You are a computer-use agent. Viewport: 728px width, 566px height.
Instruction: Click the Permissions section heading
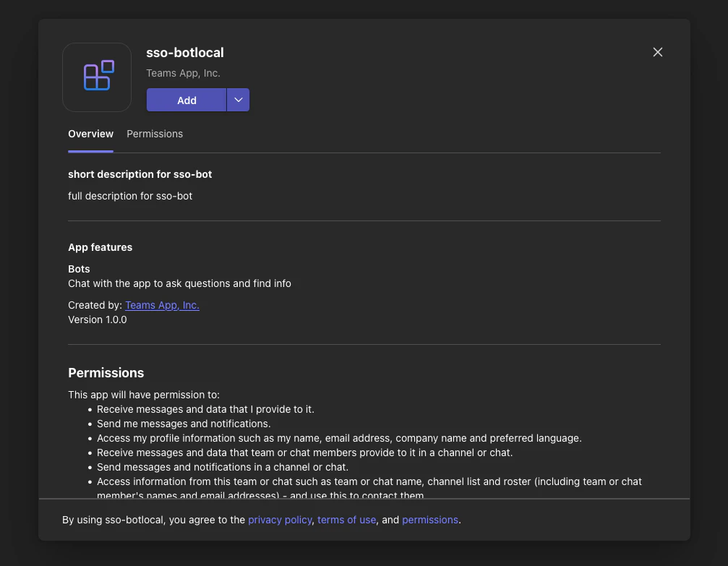coord(106,372)
